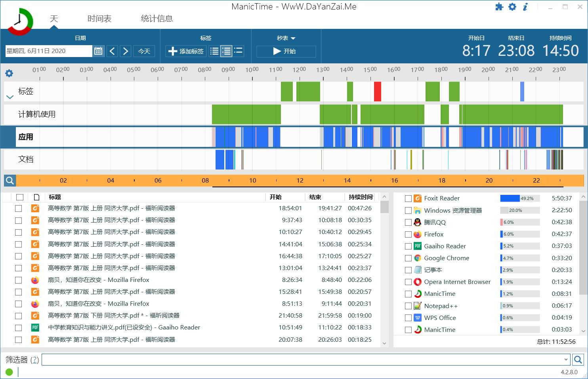Viewport: 588px width, 379px height.
Task: Click the 今天 button
Action: (x=144, y=51)
